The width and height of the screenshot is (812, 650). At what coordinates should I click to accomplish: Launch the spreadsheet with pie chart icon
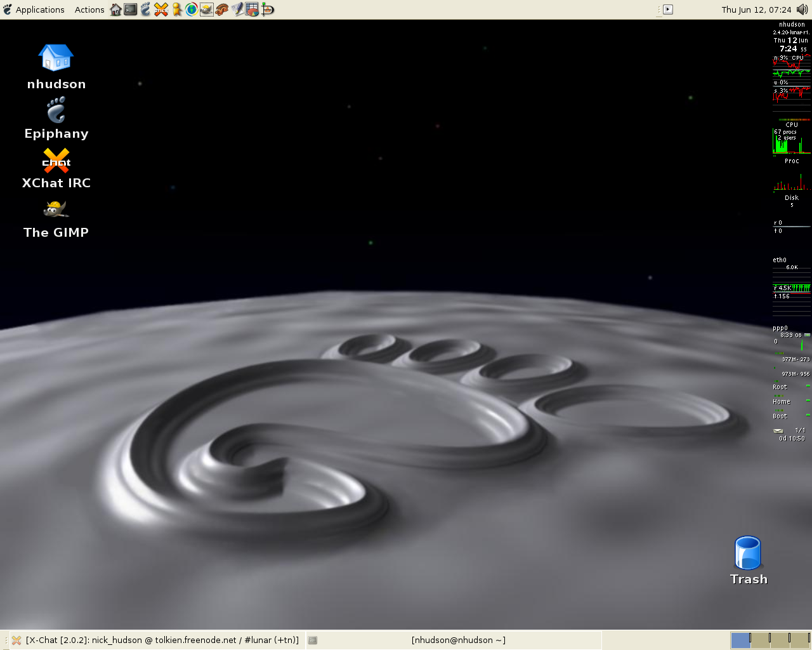[252, 10]
